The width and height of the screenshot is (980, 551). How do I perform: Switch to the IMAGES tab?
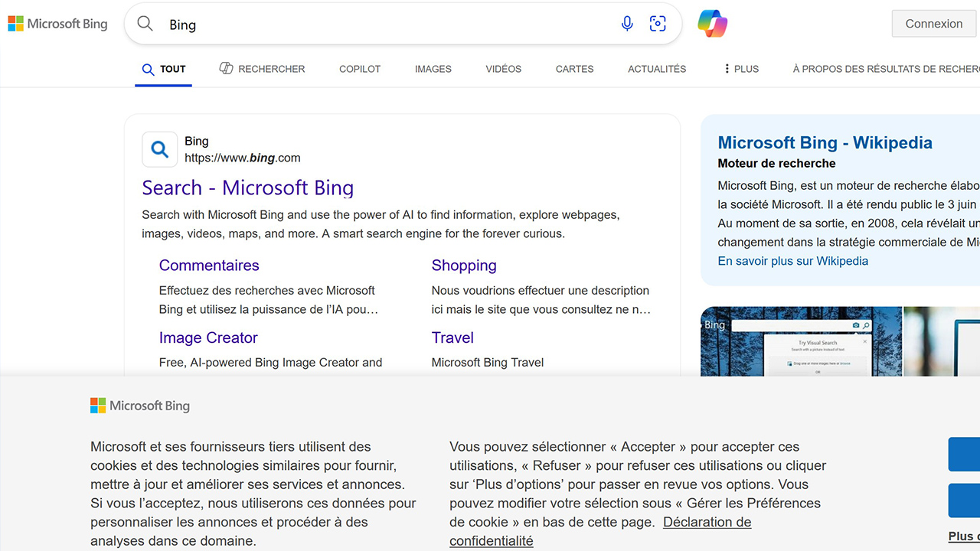coord(433,69)
